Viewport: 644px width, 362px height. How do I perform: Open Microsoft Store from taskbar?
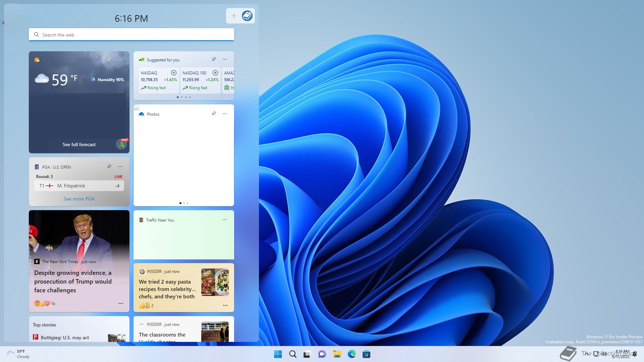366,354
